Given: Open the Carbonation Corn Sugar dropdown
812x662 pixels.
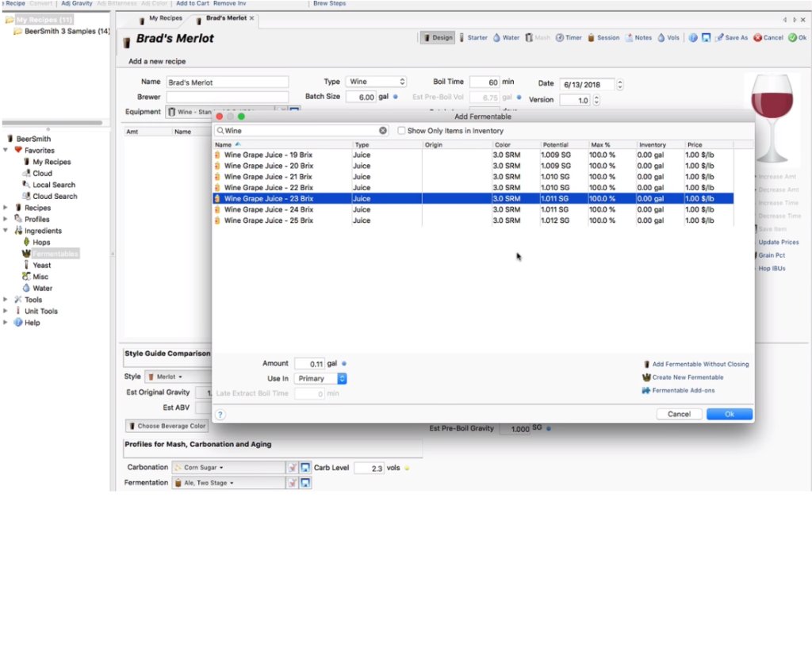Looking at the screenshot, I should click(228, 468).
